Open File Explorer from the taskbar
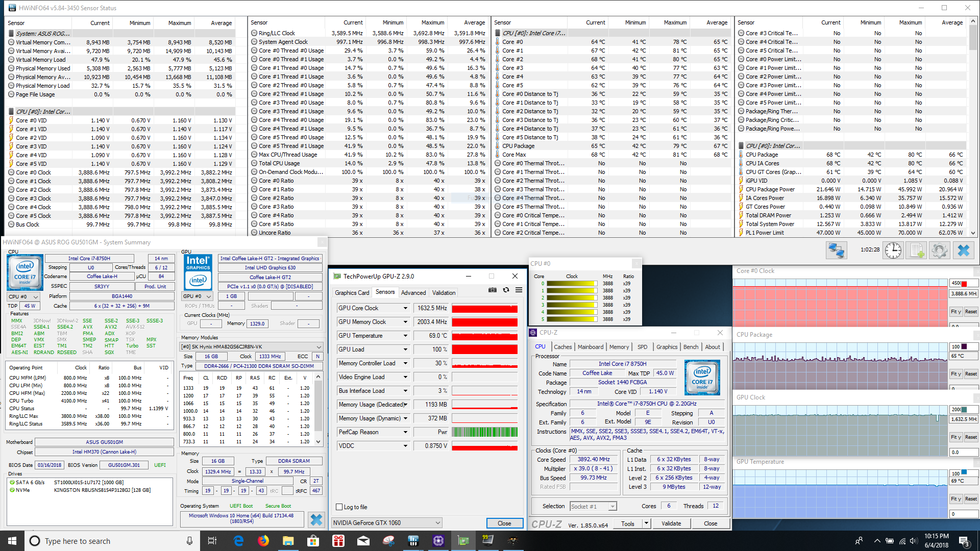 [x=288, y=541]
